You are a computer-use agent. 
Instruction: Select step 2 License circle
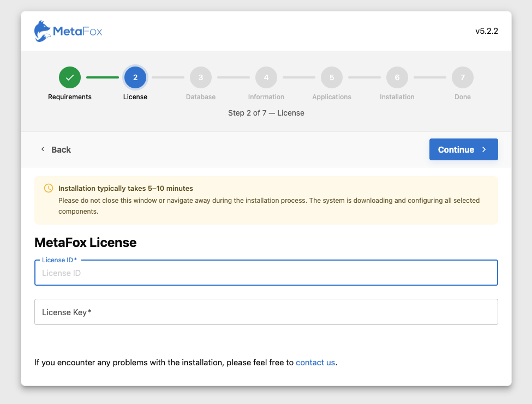pyautogui.click(x=135, y=77)
